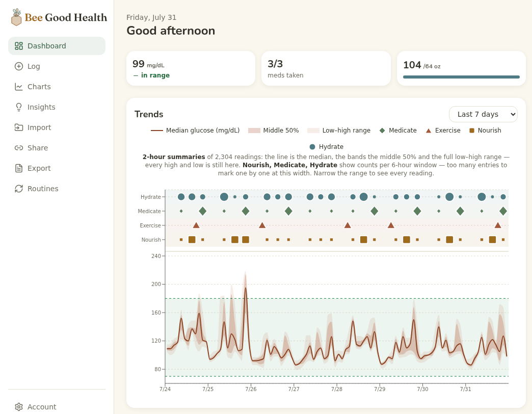Viewport: 532px width, 414px height.
Task: Open the Dashboard grid icon
Action: tap(19, 46)
